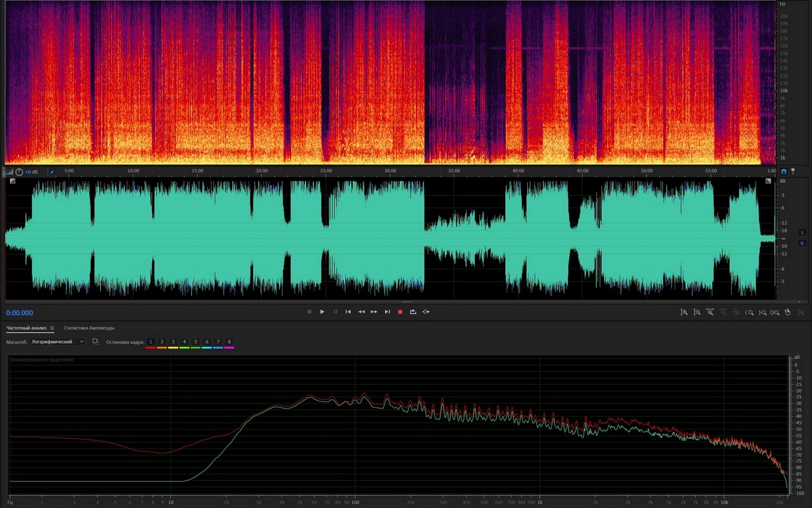
Task: Click hold frame button 1
Action: [151, 342]
